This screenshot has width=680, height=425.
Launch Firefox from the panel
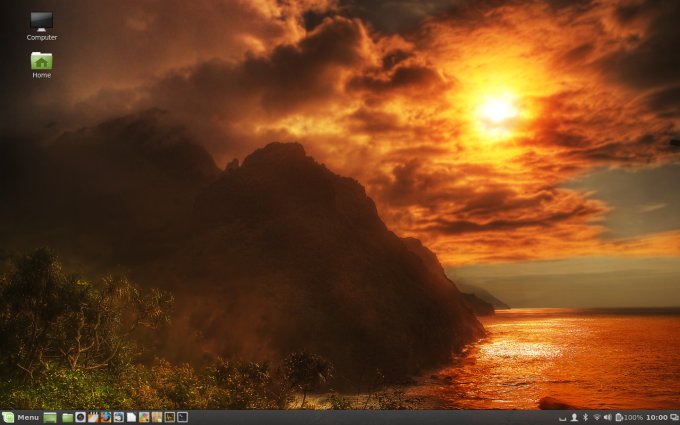106,417
